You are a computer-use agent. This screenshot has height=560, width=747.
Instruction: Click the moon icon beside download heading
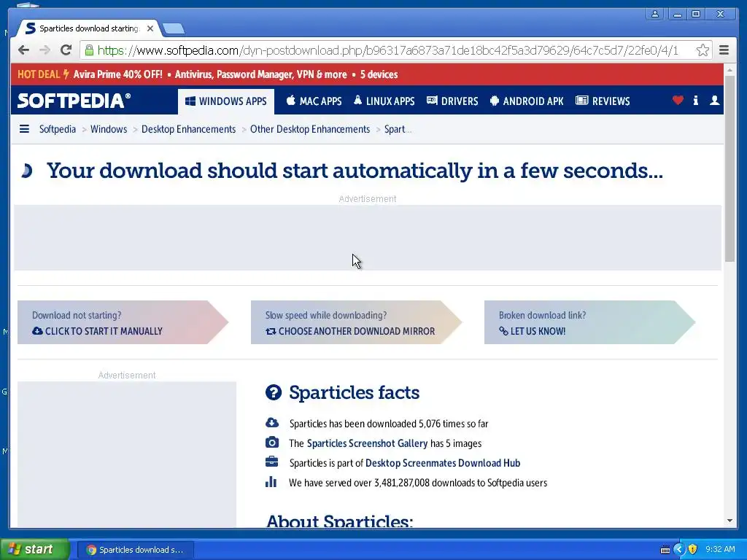(x=27, y=171)
